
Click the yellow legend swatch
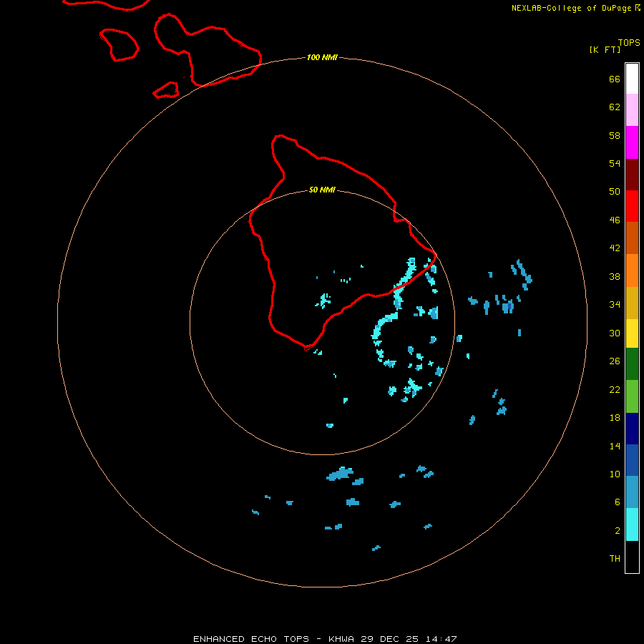coord(632,333)
